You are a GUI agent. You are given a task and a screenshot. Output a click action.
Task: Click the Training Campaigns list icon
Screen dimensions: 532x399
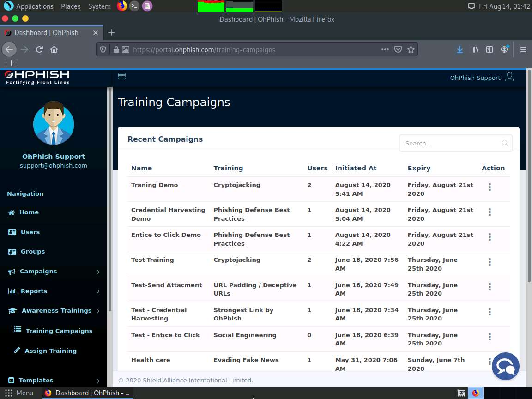[18, 330]
